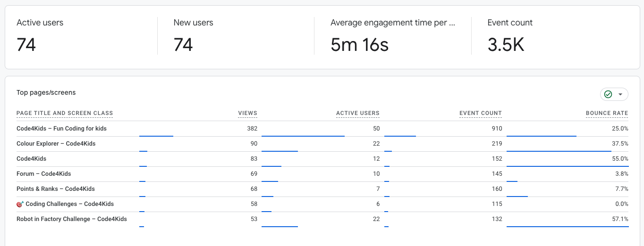Open the Colour Explorer – Code4Kids row
The height and width of the screenshot is (246, 644).
pos(322,144)
